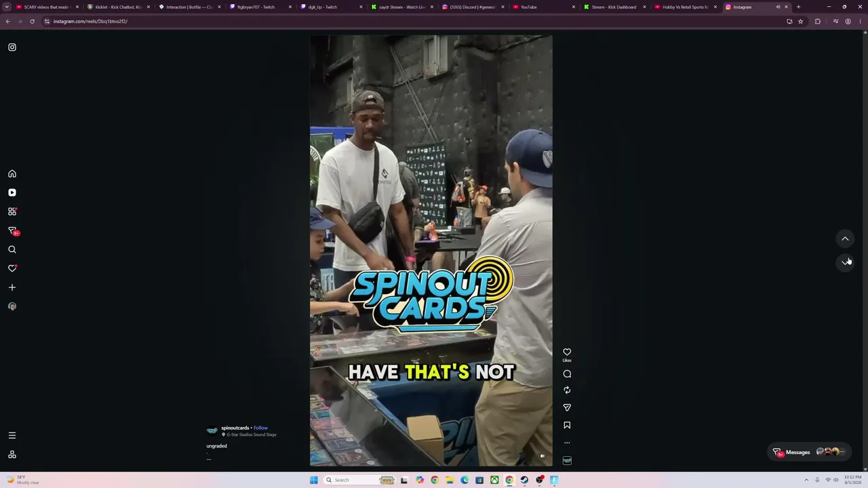868x488 pixels.
Task: Switch to the YouTube tab
Action: pyautogui.click(x=543, y=7)
